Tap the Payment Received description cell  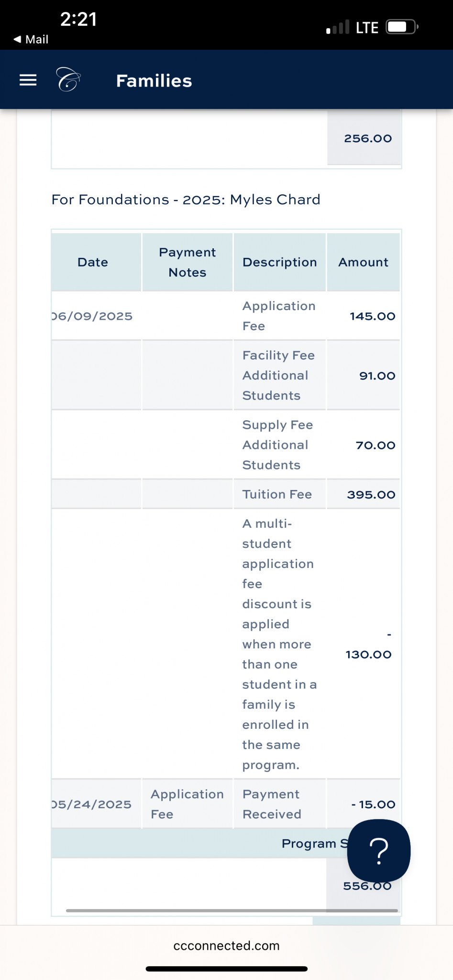click(272, 804)
